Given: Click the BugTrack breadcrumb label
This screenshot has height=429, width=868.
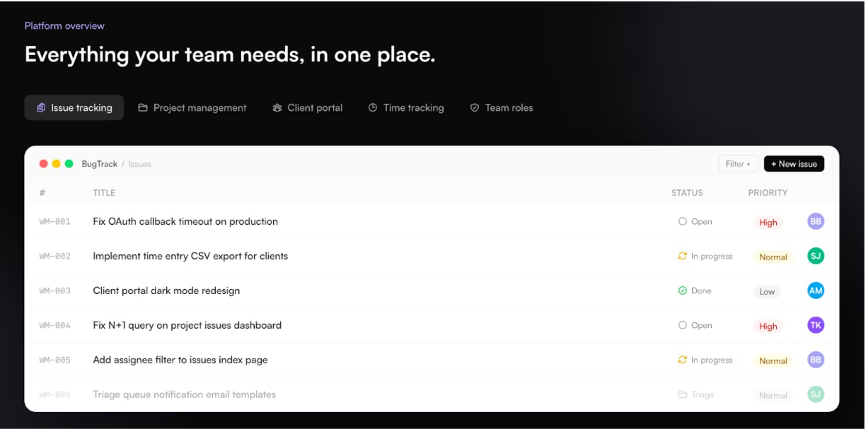Looking at the screenshot, I should pos(100,164).
